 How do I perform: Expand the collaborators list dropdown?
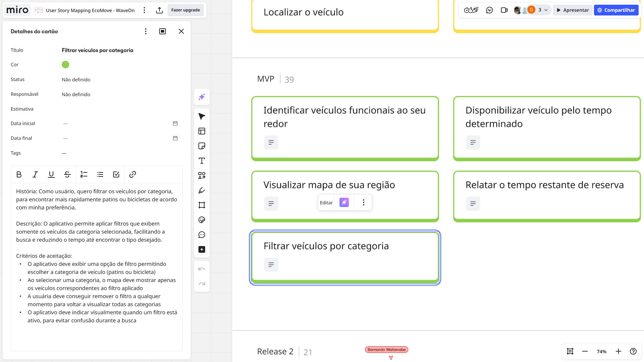(546, 10)
